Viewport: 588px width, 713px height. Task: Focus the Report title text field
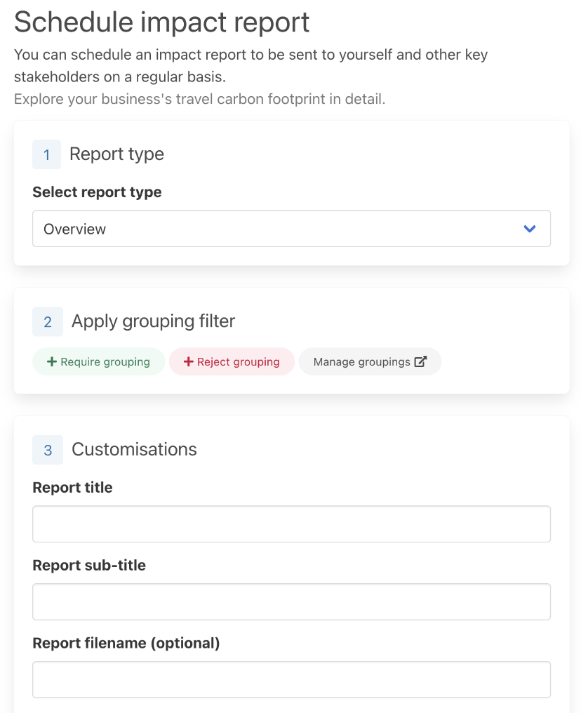tap(291, 524)
